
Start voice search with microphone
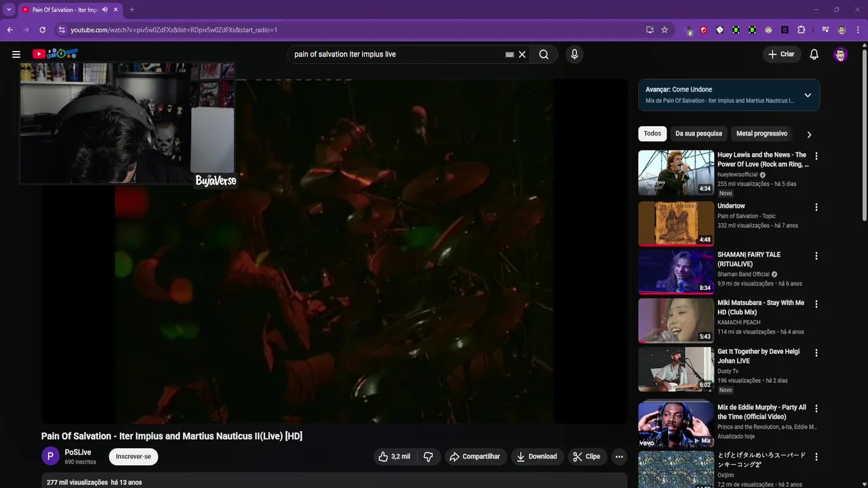[x=574, y=54]
